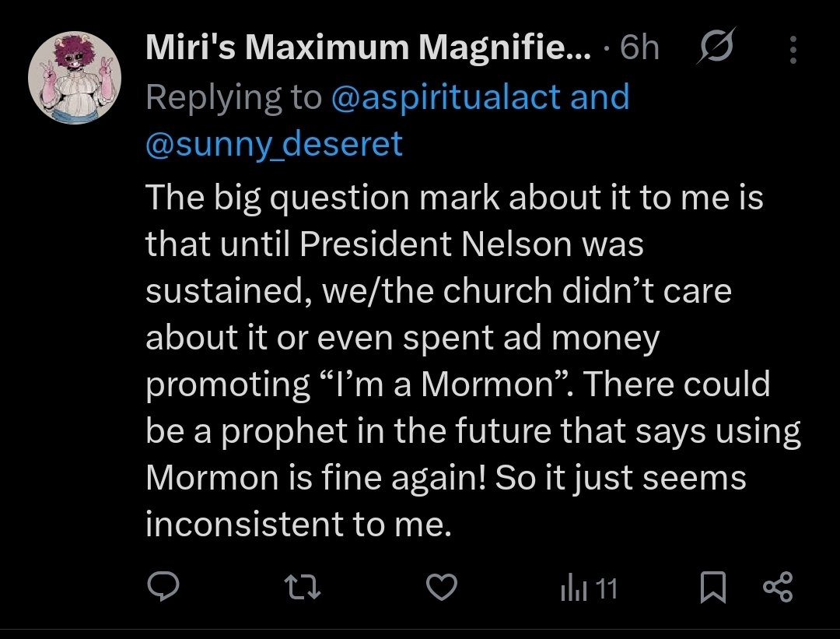This screenshot has height=639, width=840.
Task: Open the @sunny_deseret profile link
Action: [x=275, y=144]
